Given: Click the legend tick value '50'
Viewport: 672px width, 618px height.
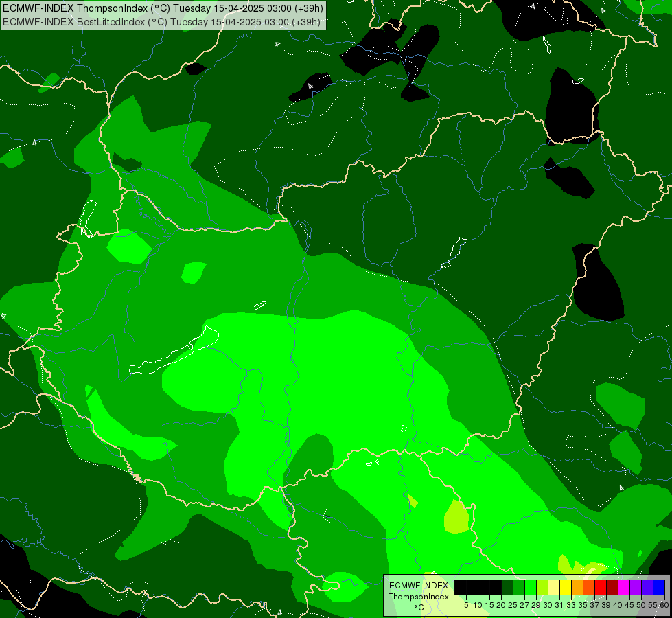Looking at the screenshot, I should coord(641,605).
